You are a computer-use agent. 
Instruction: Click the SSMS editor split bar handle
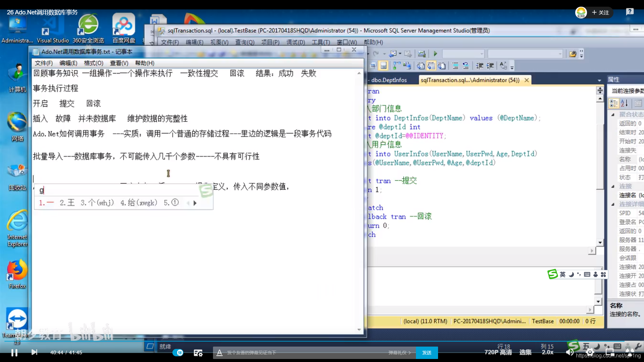click(600, 90)
